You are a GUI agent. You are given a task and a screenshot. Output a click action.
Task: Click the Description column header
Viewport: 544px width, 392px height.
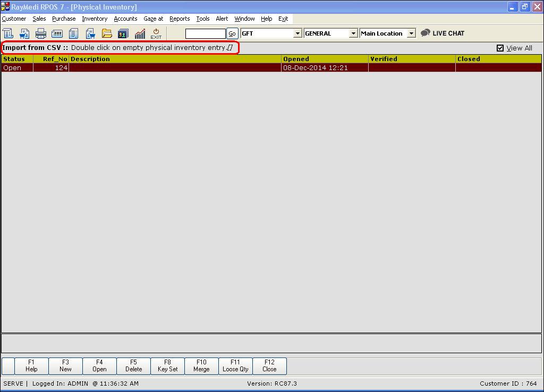point(175,59)
